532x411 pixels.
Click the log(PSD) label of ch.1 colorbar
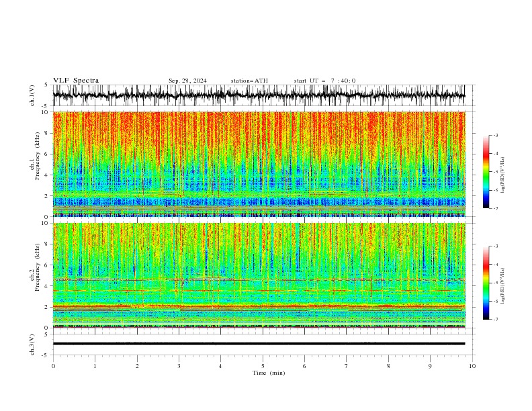pos(502,175)
